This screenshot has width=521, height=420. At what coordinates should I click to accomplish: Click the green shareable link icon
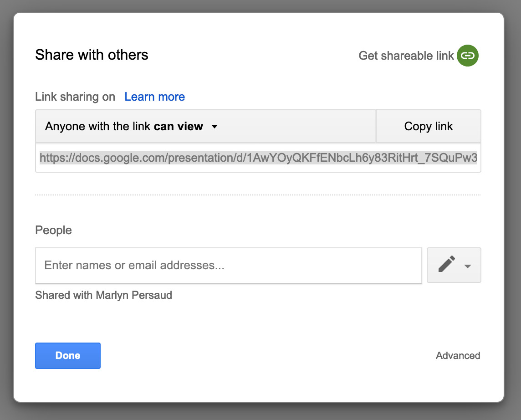(468, 56)
